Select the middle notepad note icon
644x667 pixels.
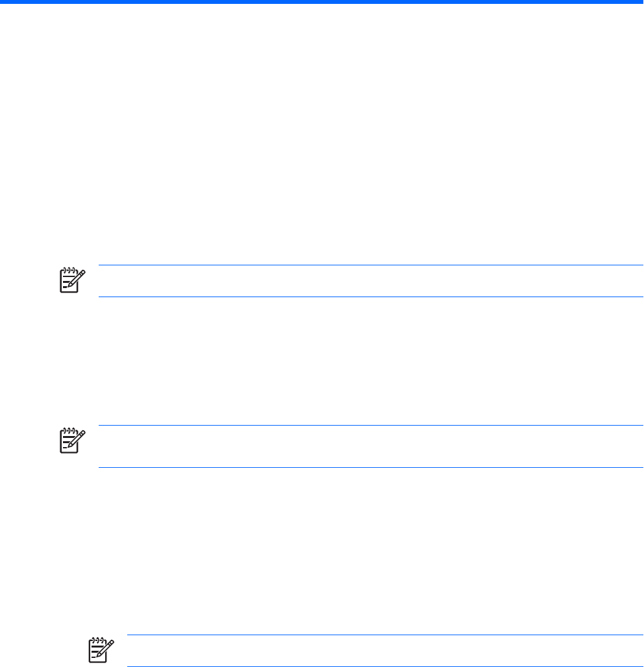[x=72, y=441]
